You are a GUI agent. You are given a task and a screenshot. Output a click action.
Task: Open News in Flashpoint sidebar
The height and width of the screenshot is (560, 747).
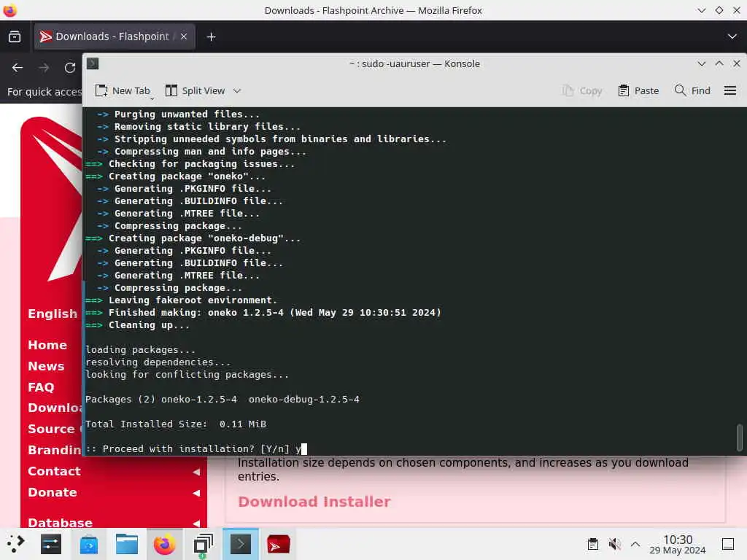coord(46,366)
